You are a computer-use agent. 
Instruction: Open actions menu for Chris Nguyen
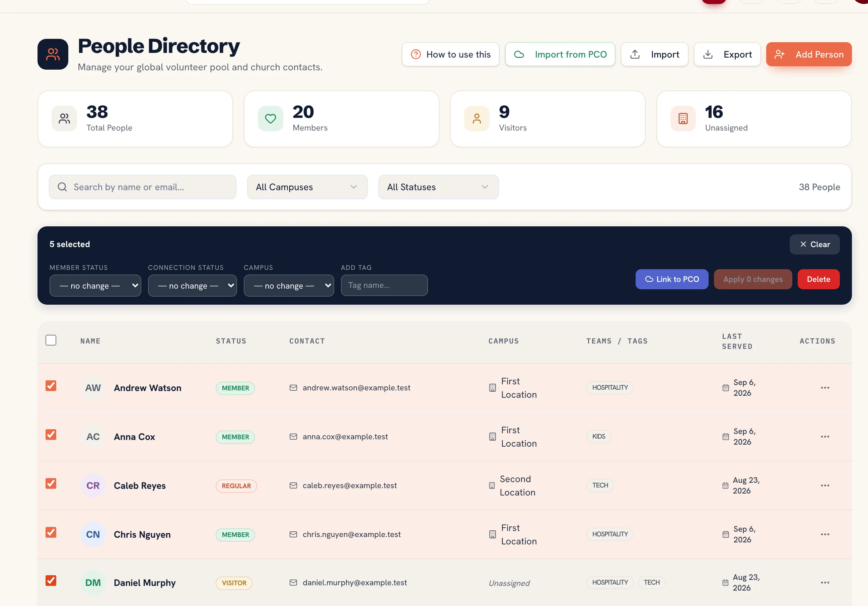pos(824,534)
